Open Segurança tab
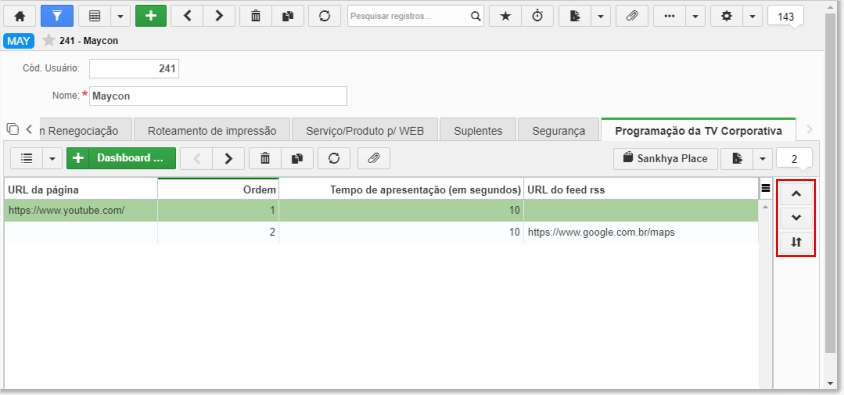This screenshot has width=844, height=395. point(559,131)
